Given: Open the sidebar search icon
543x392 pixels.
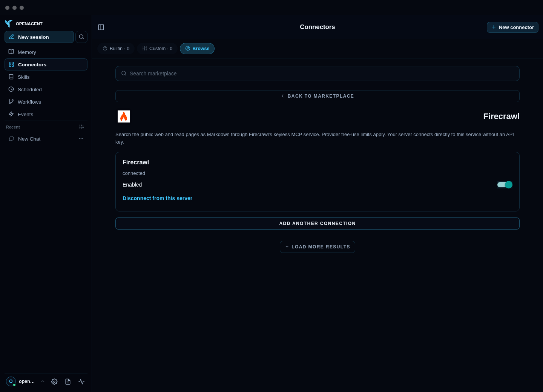Looking at the screenshot, I should (81, 37).
